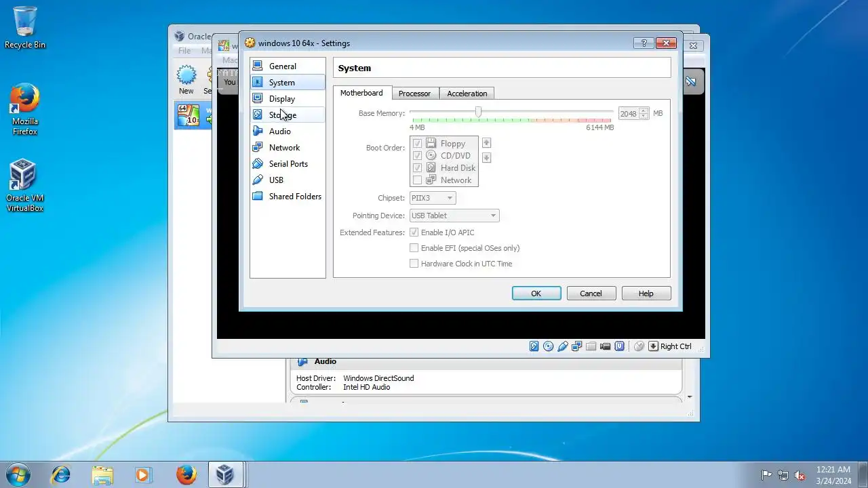Click Cancel button in Settings dialog
The image size is (868, 488).
[591, 293]
